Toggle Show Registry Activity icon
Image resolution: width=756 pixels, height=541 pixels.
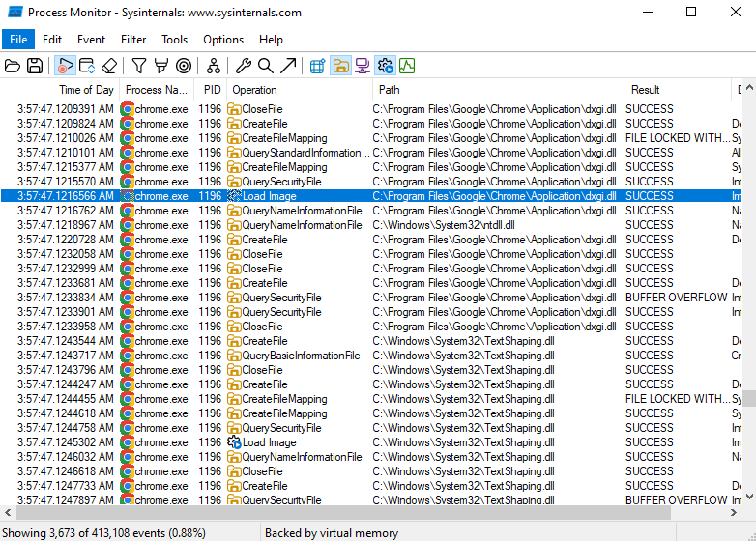317,66
